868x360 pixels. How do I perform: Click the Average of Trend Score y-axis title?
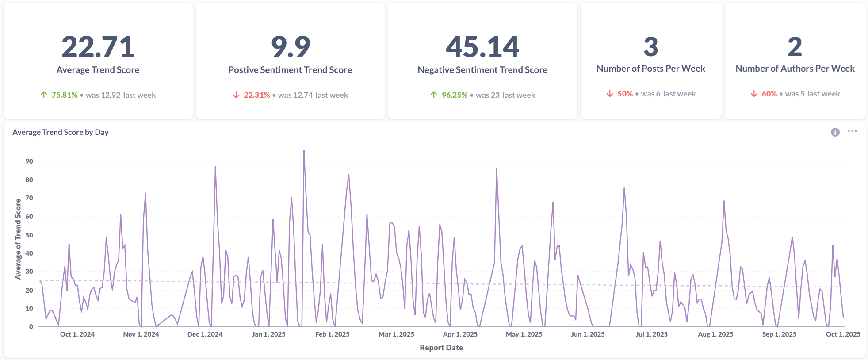click(x=18, y=239)
